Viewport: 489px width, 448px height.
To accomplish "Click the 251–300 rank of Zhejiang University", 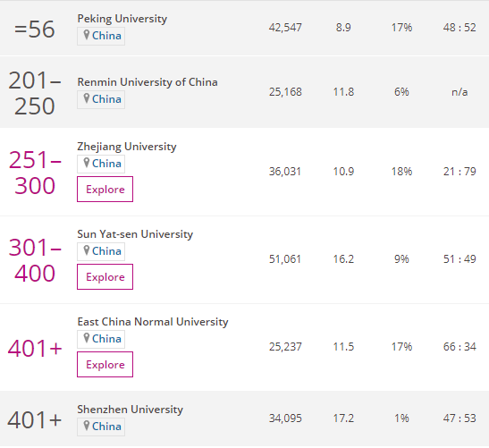I will click(x=35, y=173).
